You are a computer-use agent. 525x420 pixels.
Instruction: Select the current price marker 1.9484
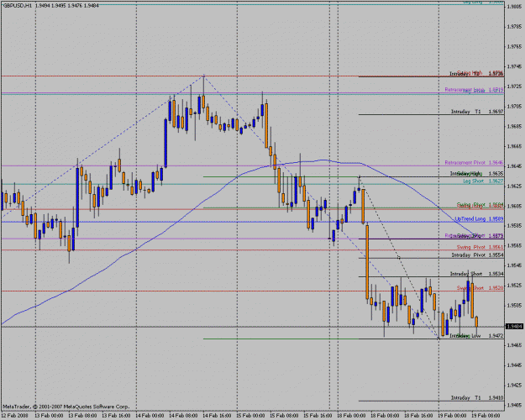(x=515, y=326)
